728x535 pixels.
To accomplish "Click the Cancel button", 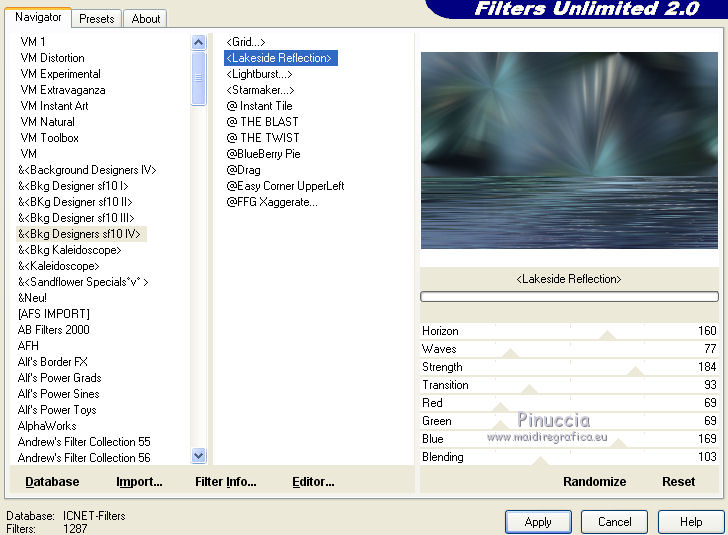I will 614,522.
